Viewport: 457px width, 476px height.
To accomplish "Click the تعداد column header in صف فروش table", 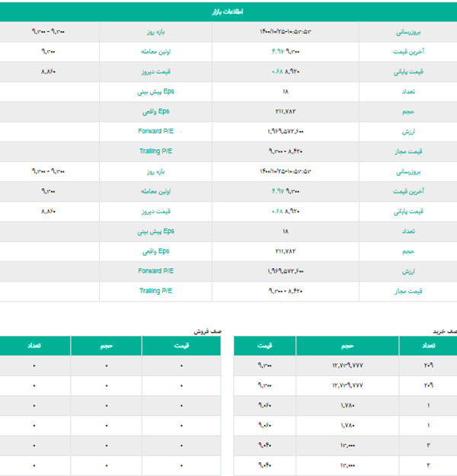I will [34, 346].
